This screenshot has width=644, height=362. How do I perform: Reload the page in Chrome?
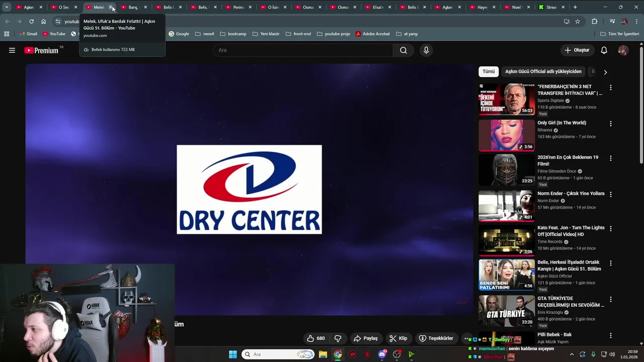pyautogui.click(x=31, y=22)
